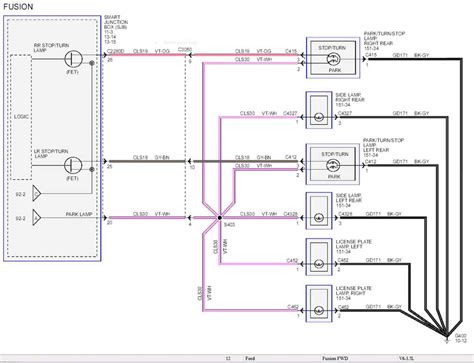The width and height of the screenshot is (474, 363).
Task: Click the Fusion FWD text in the footer
Action: click(x=335, y=358)
